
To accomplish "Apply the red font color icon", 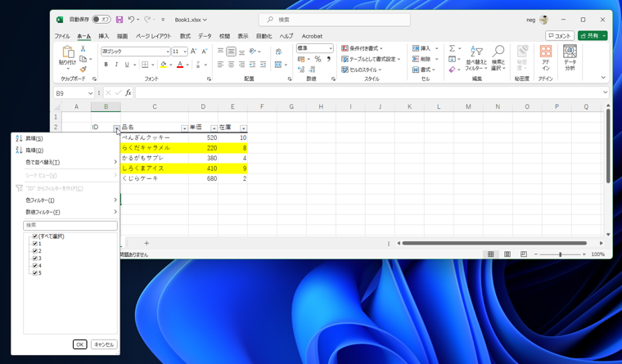I will 180,65.
